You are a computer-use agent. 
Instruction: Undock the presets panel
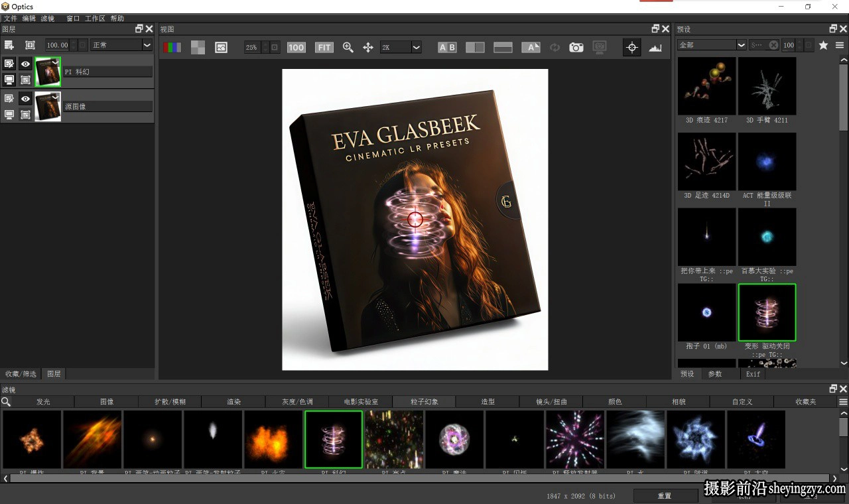tap(833, 29)
